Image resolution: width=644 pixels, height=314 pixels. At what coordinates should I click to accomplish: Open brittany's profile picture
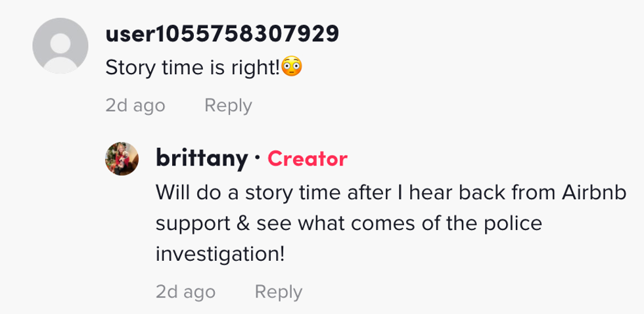click(122, 159)
